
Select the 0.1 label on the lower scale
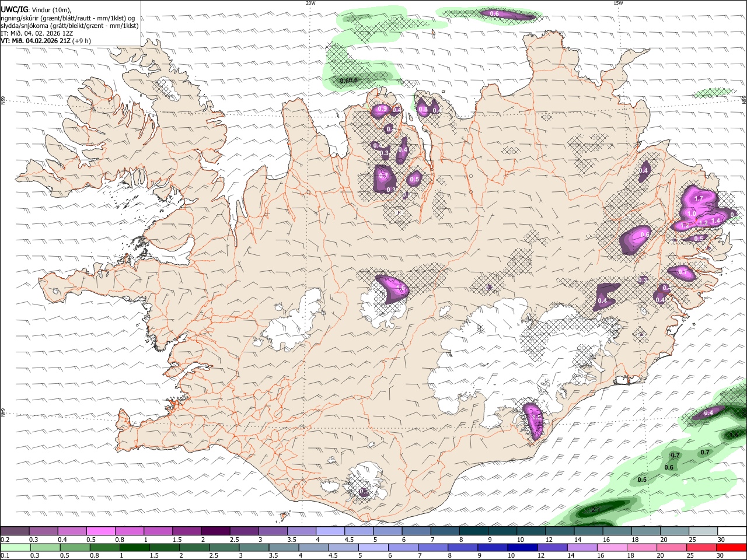(5, 556)
